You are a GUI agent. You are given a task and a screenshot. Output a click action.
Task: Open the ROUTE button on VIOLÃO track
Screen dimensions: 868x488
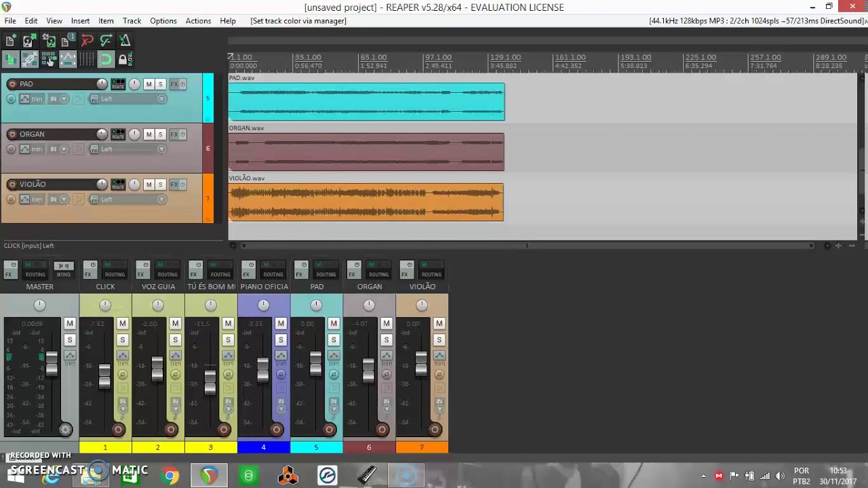pyautogui.click(x=118, y=184)
